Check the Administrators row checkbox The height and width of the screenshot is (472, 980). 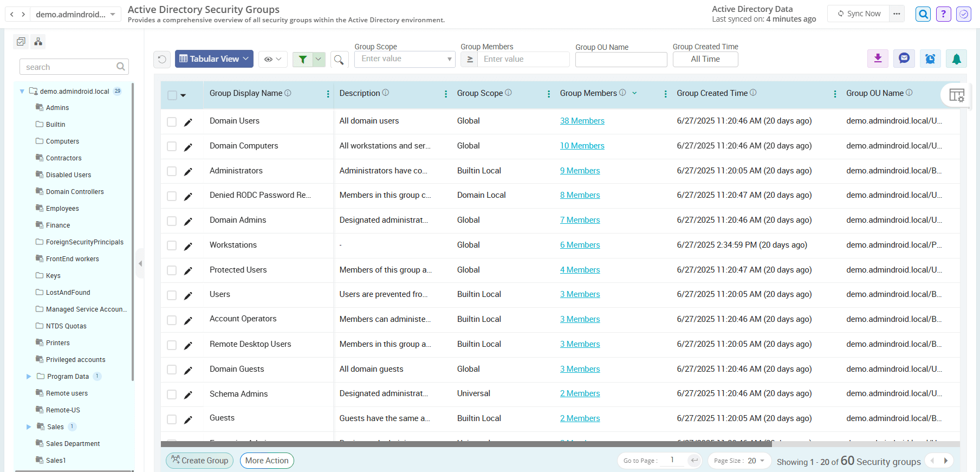pyautogui.click(x=172, y=171)
